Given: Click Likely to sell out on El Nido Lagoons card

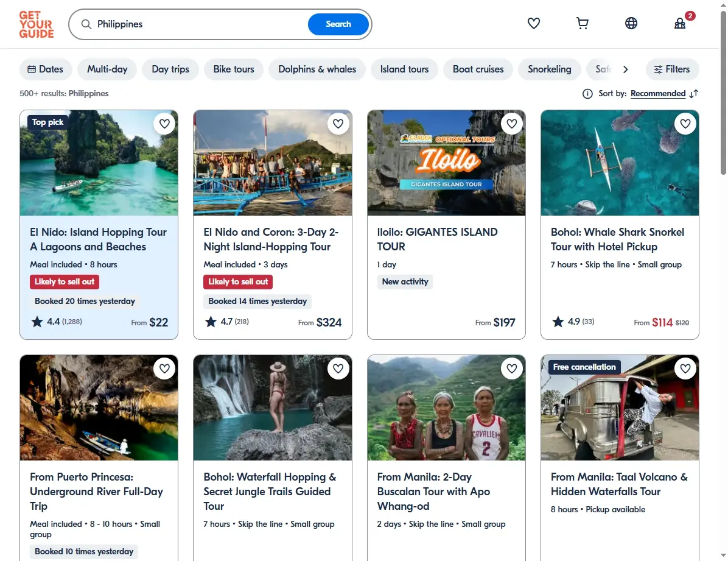Looking at the screenshot, I should point(65,281).
